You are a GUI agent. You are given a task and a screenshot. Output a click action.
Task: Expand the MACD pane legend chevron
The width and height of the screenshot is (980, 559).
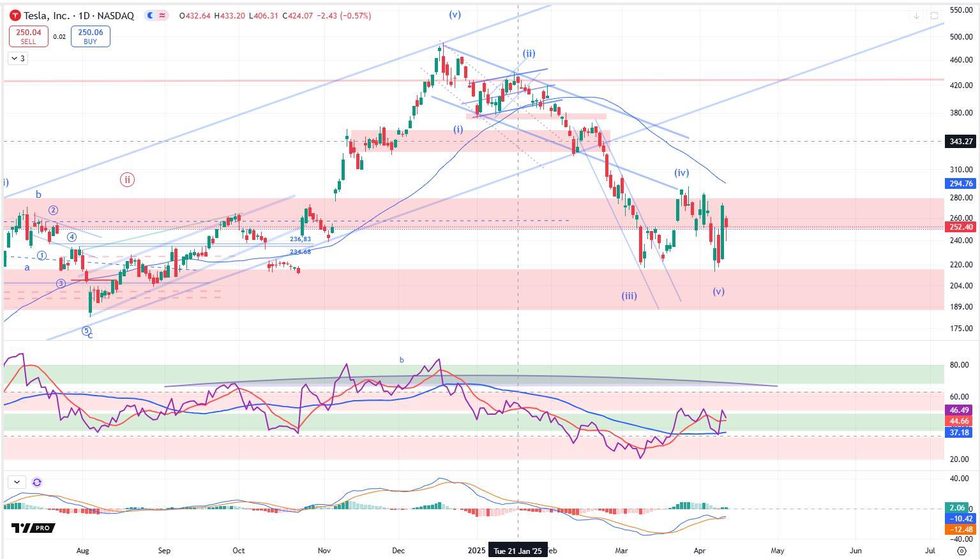(17, 482)
